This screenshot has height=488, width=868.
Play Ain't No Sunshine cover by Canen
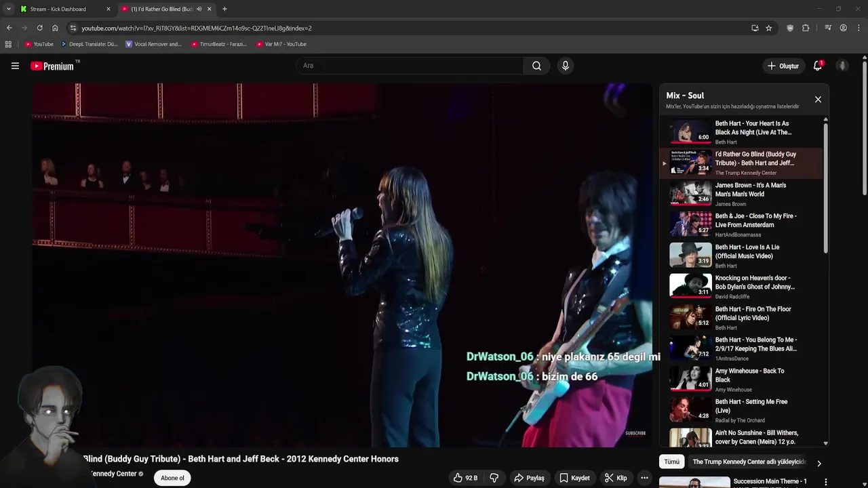click(x=742, y=437)
